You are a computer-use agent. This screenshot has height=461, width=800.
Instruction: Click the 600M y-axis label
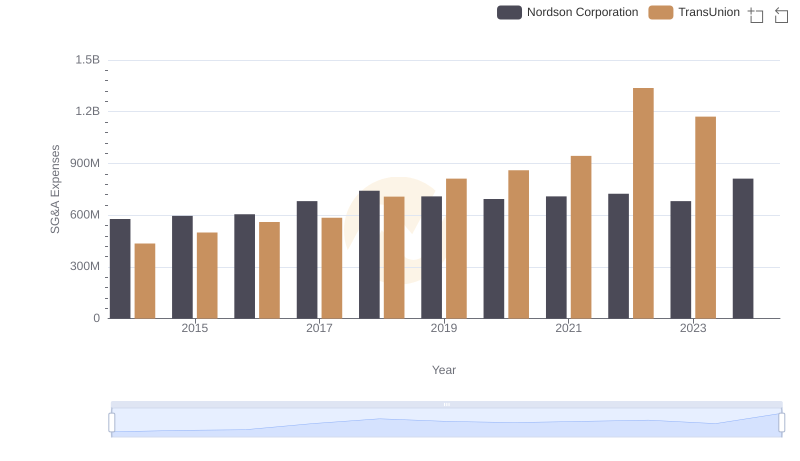[85, 215]
